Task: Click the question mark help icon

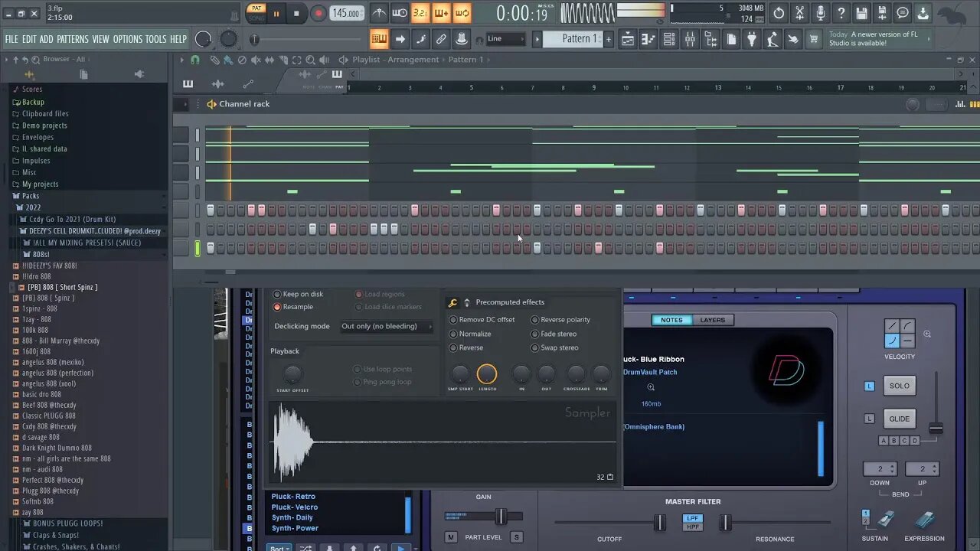Action: coord(841,13)
